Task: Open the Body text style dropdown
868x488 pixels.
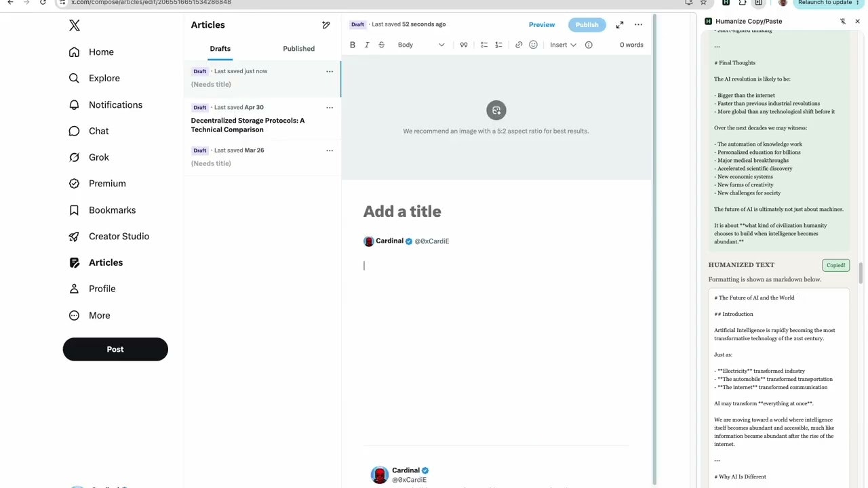Action: 421,45
